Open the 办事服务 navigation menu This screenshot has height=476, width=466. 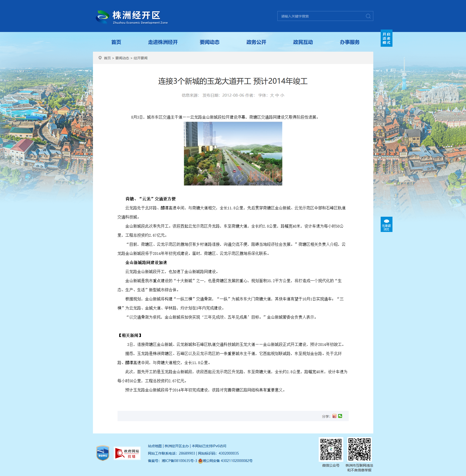pos(349,42)
